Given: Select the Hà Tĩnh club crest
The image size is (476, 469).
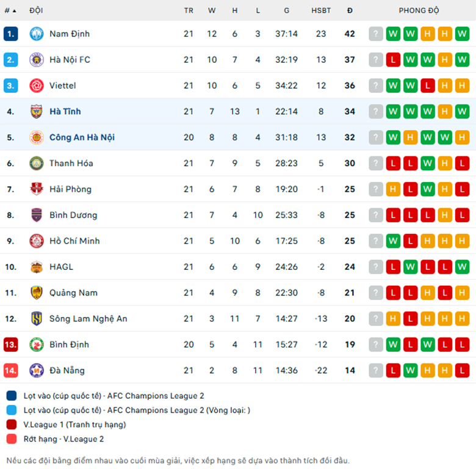Looking at the screenshot, I should click(37, 112).
